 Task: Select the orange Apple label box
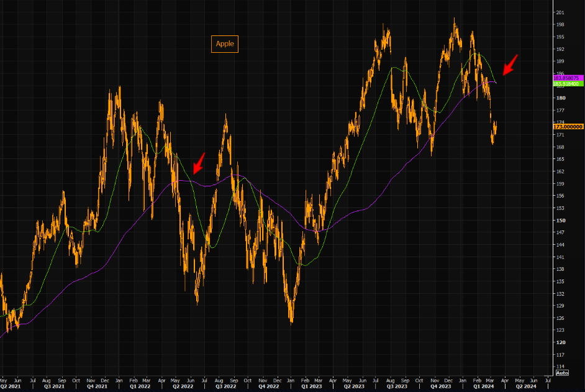pos(224,43)
